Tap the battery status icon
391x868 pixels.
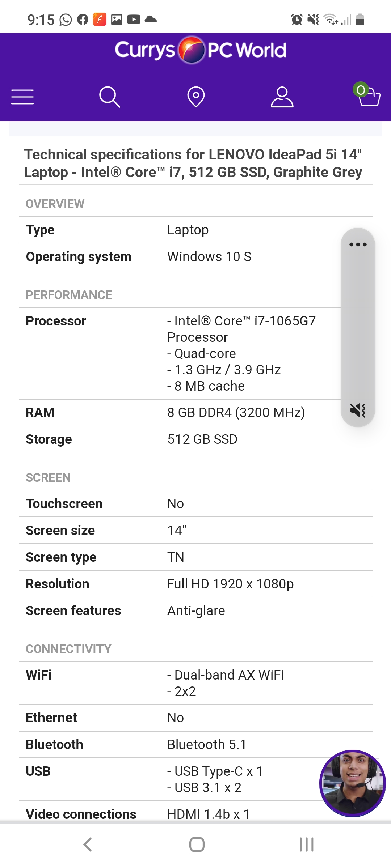tap(360, 20)
